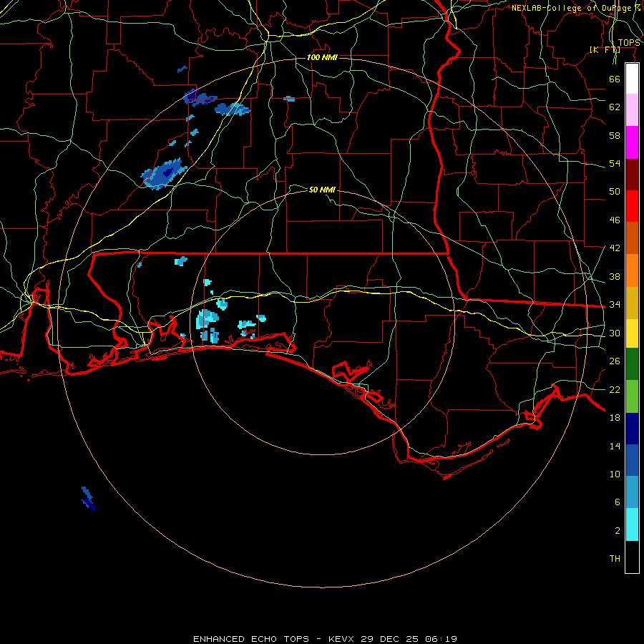
Task: Click the dark blue echo over the Gulf
Action: coord(88,499)
